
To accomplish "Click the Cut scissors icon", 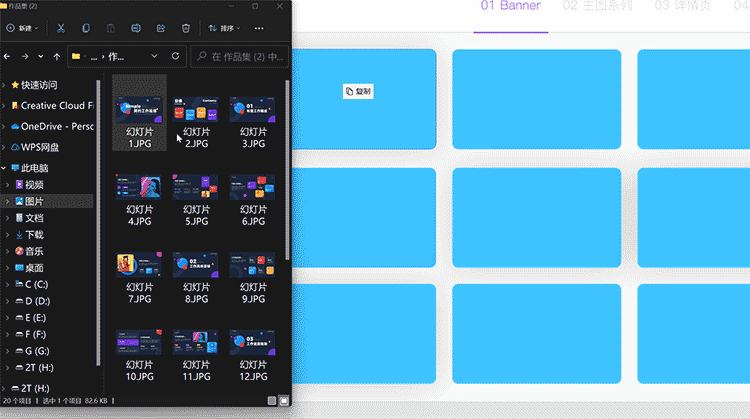I will click(61, 28).
